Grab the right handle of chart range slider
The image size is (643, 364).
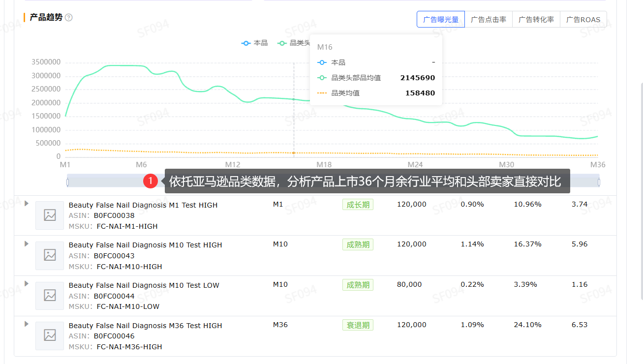[x=599, y=182]
